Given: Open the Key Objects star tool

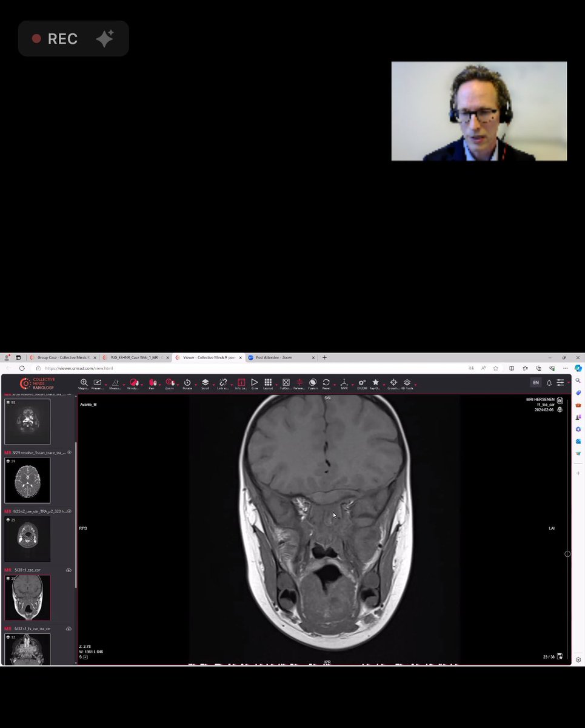Looking at the screenshot, I should pos(375,384).
